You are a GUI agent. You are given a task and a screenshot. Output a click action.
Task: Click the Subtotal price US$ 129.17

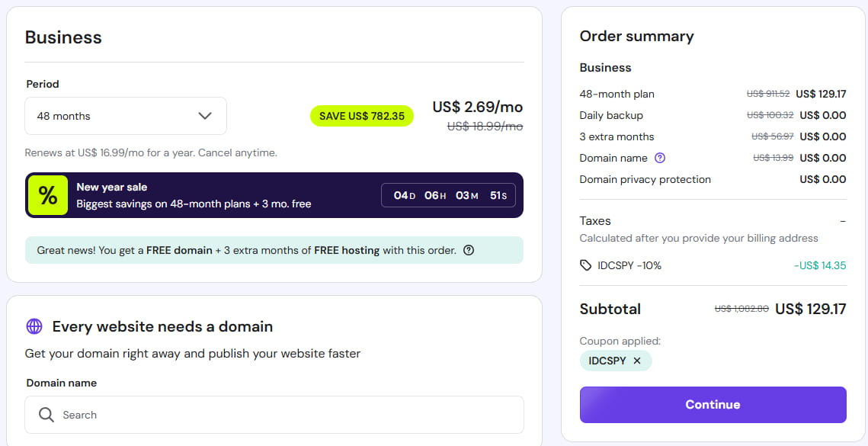[x=810, y=309]
